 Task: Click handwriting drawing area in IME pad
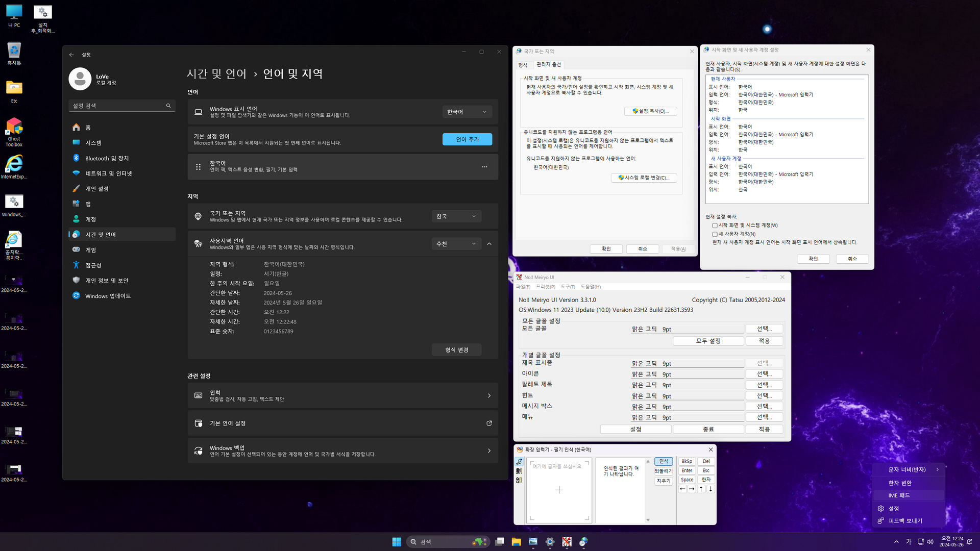(x=559, y=490)
